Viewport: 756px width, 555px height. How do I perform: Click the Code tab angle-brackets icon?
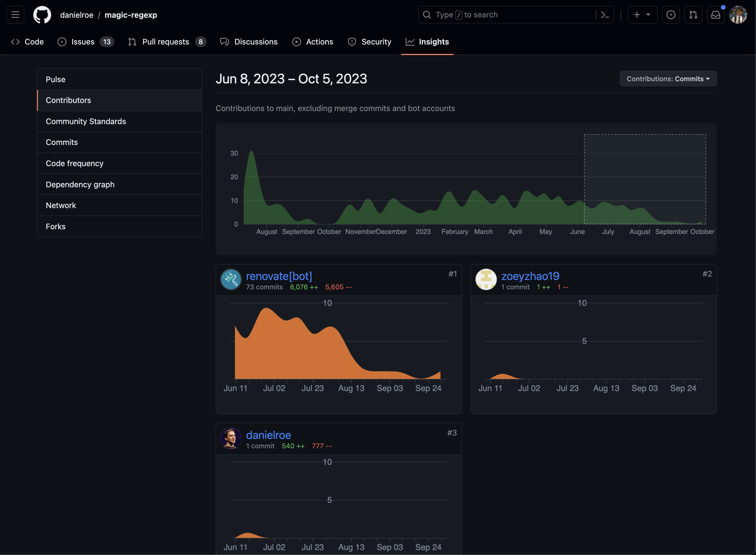16,42
